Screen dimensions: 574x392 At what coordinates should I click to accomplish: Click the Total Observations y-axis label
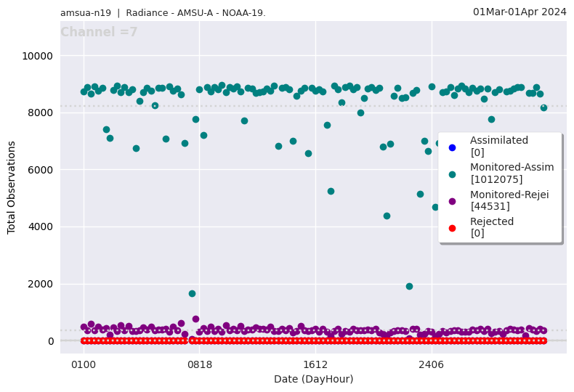point(12,187)
